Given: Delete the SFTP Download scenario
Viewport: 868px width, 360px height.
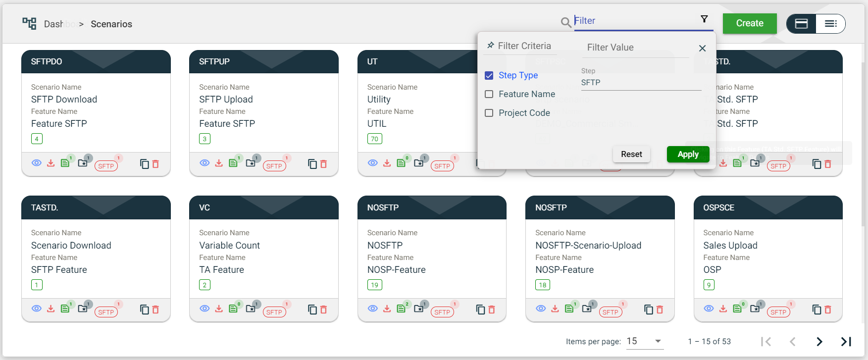Looking at the screenshot, I should (155, 164).
